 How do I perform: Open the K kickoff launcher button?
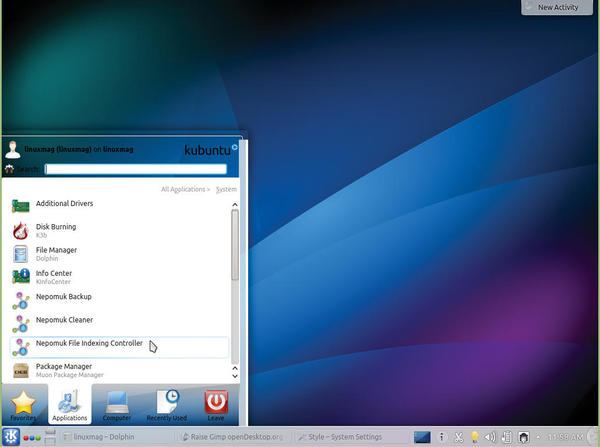click(11, 437)
